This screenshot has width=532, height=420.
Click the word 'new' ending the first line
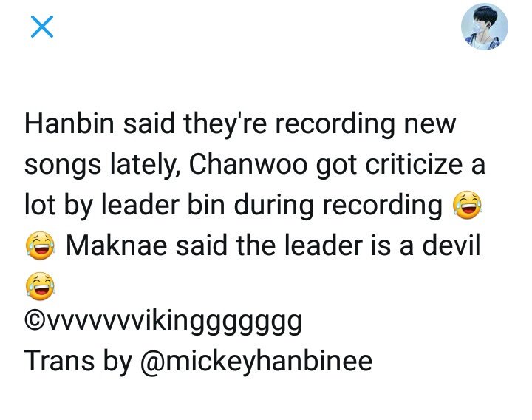(430, 125)
